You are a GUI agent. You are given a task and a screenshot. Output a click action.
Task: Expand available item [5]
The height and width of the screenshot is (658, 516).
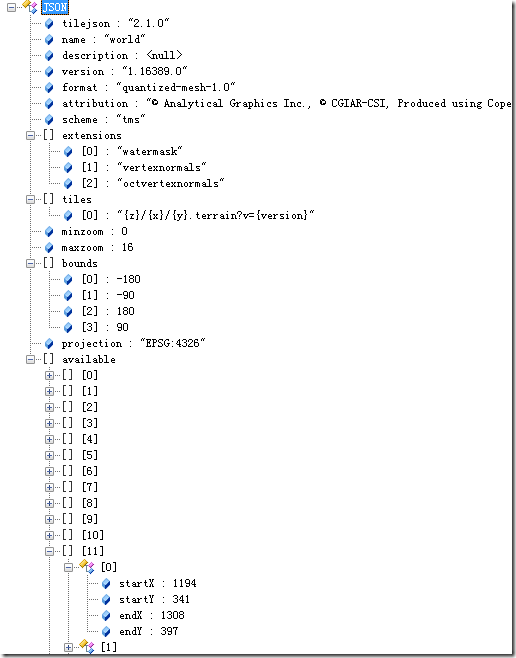click(50, 455)
